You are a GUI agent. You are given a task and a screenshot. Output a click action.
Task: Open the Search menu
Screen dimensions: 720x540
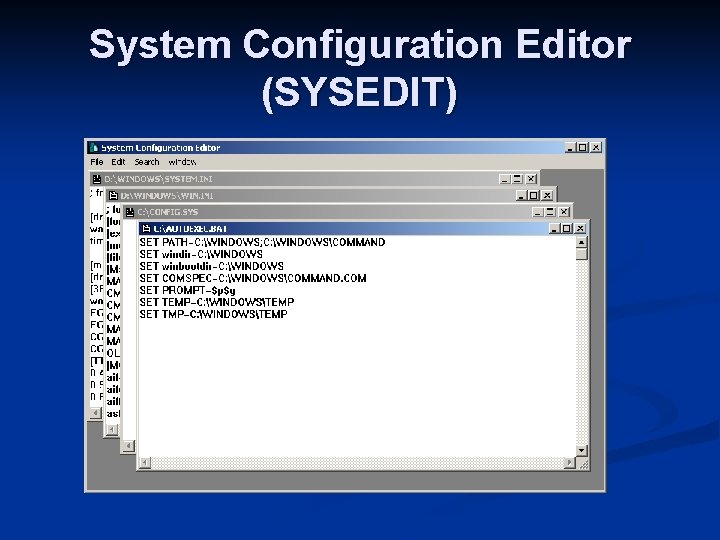[x=146, y=162]
